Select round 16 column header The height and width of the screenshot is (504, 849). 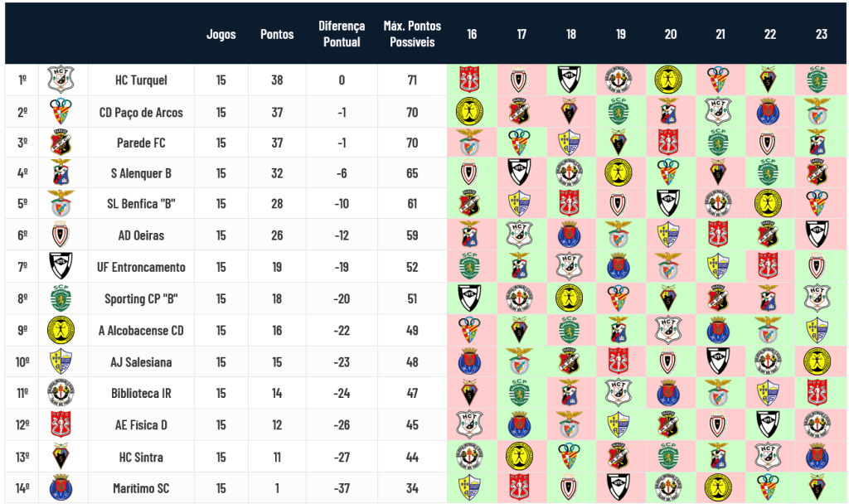472,34
